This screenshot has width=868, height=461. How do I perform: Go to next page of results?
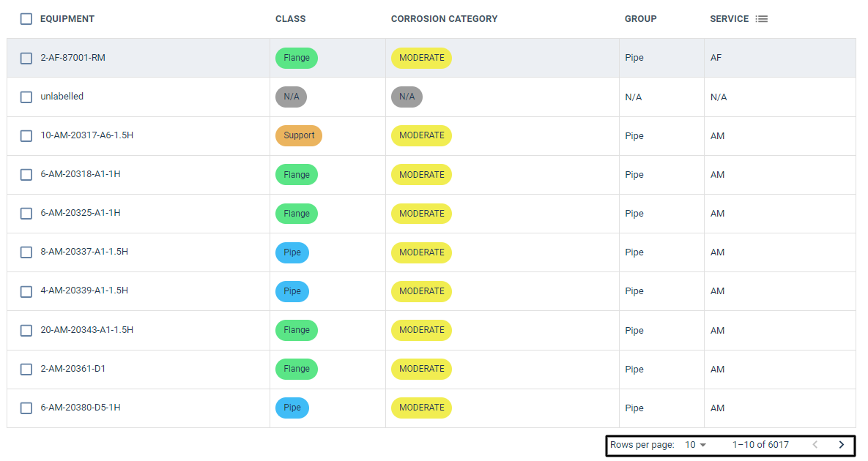pos(841,444)
